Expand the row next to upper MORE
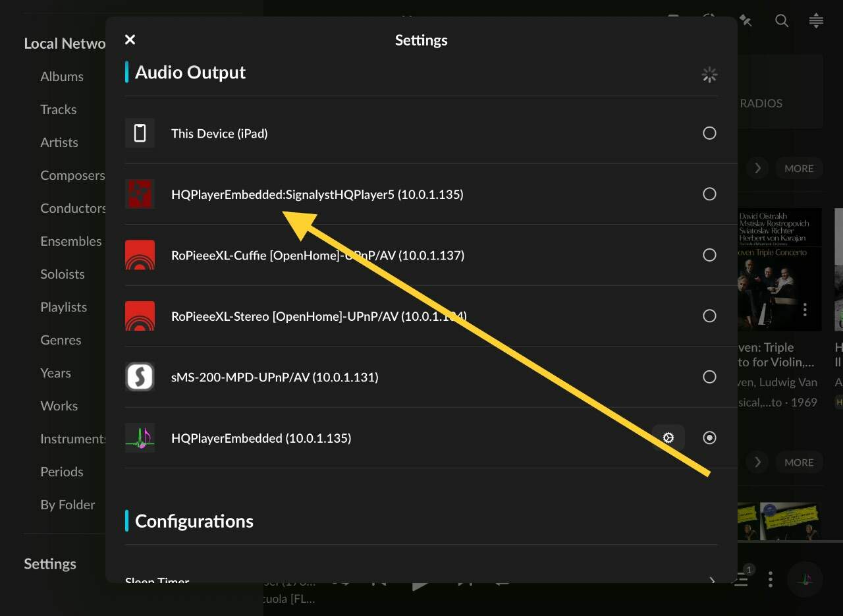843x616 pixels. pyautogui.click(x=757, y=169)
